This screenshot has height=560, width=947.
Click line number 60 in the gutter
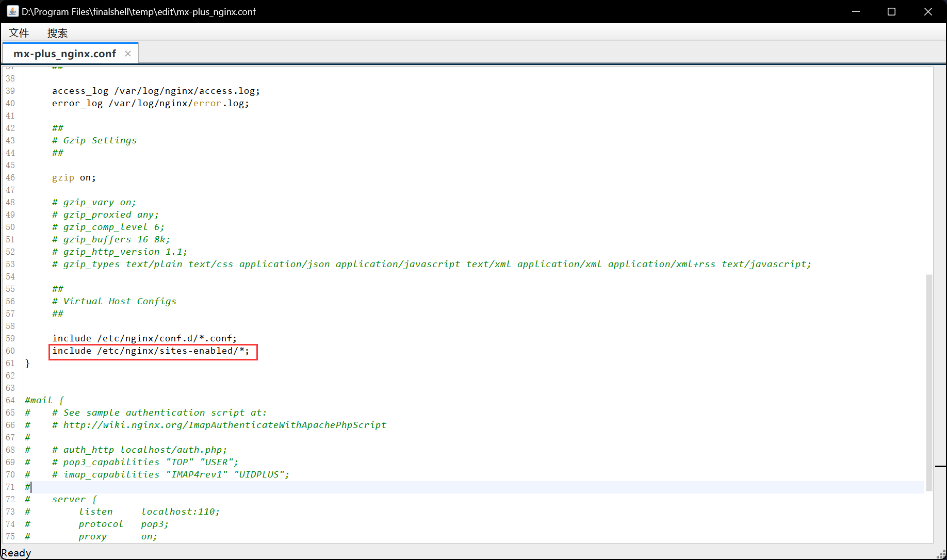pyautogui.click(x=10, y=351)
